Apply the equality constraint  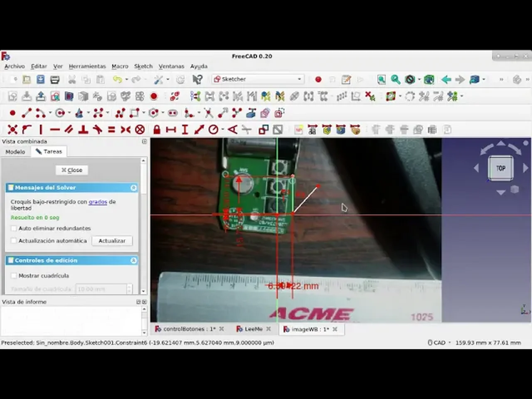(x=111, y=130)
